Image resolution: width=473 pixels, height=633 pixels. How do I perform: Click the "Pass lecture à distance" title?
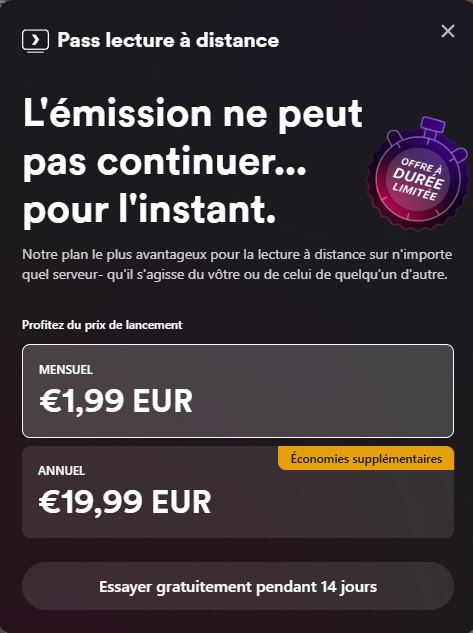coord(168,40)
